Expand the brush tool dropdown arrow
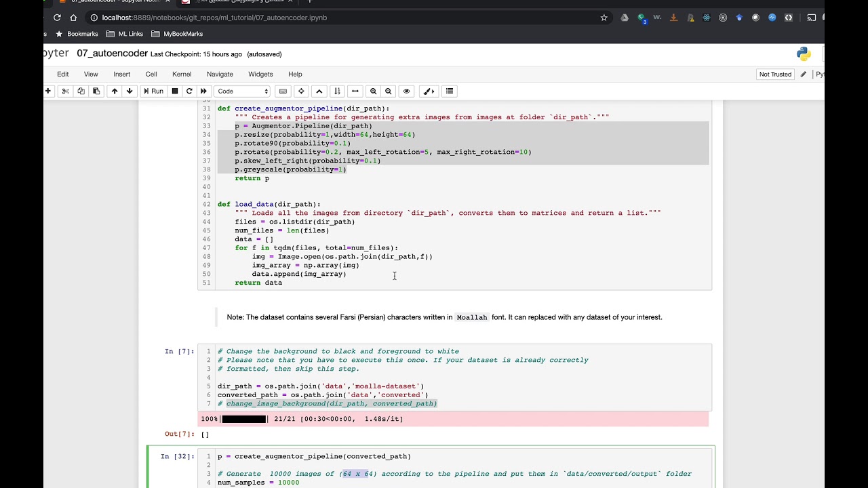Image resolution: width=868 pixels, height=488 pixels. click(x=432, y=91)
